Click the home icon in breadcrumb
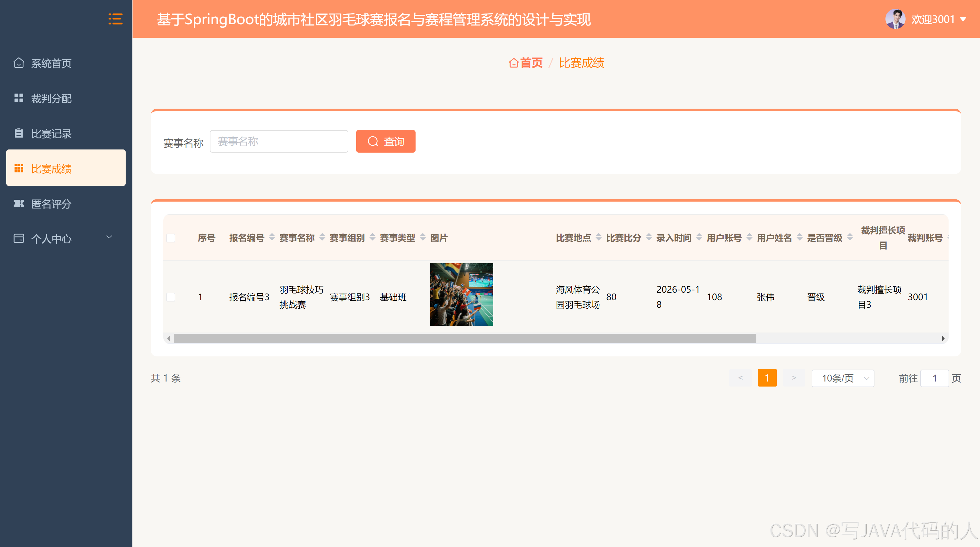This screenshot has width=980, height=547. tap(514, 63)
